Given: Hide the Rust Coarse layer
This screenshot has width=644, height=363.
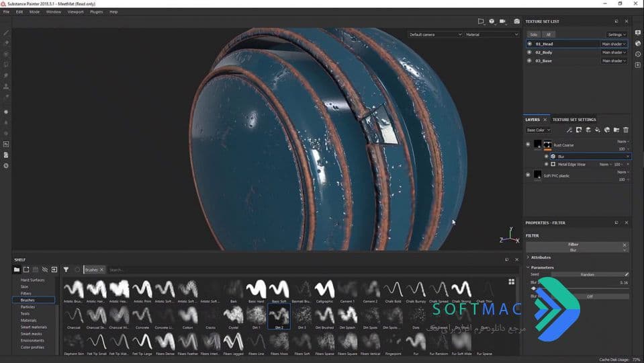Looking at the screenshot, I should coord(528,145).
